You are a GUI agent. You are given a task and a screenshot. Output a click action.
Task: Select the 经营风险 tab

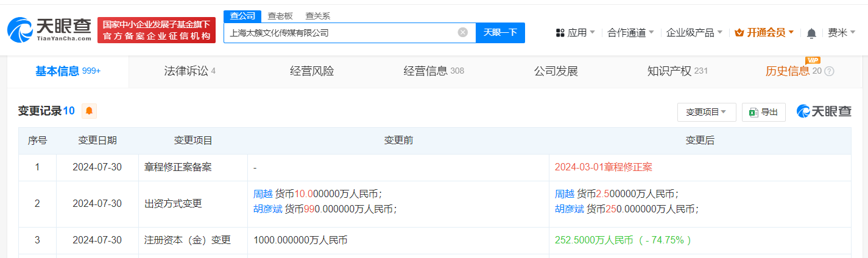(312, 71)
